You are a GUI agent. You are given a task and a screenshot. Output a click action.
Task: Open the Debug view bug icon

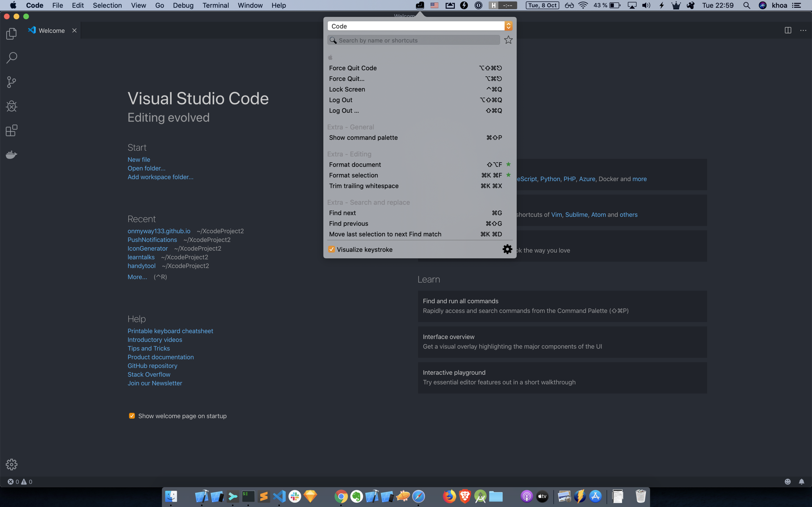pos(11,106)
